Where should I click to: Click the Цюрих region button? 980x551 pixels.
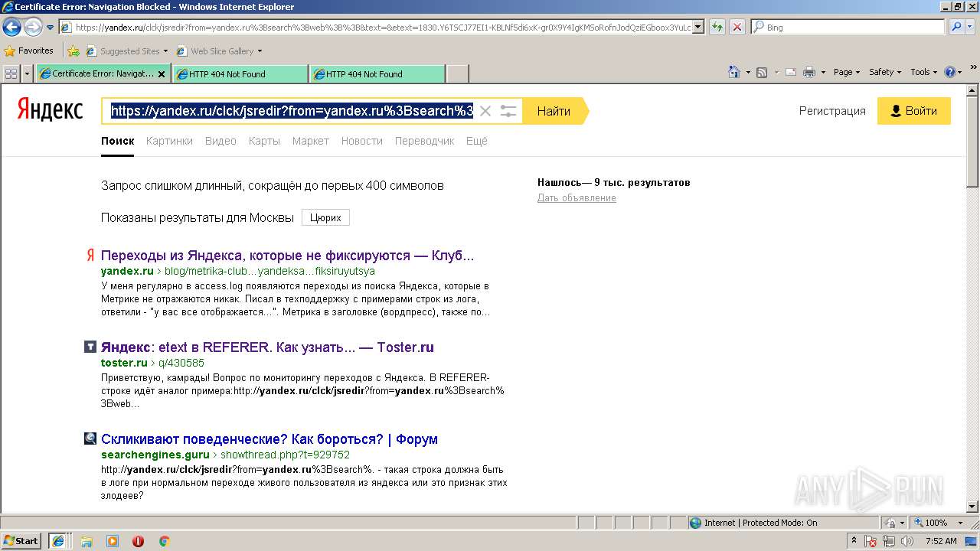pos(325,217)
